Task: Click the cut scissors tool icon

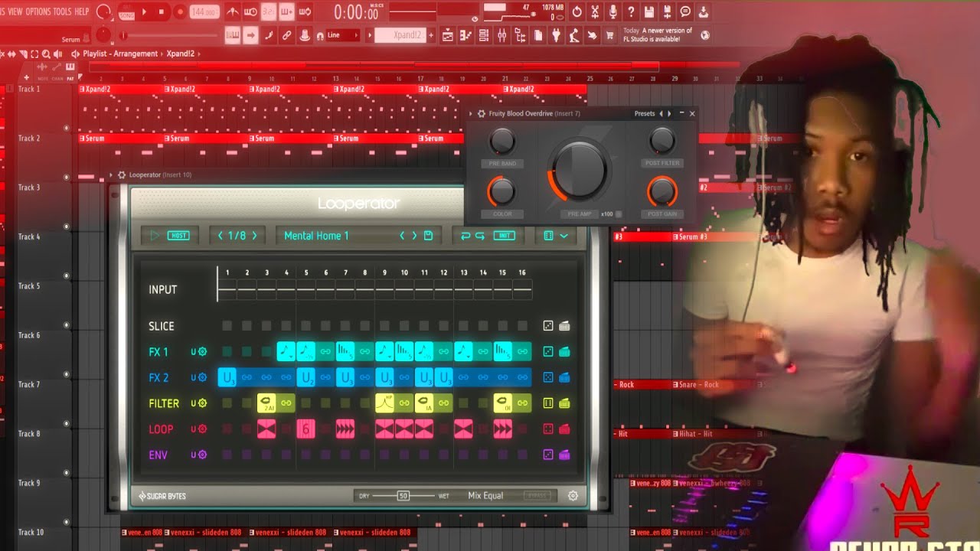Action: [595, 11]
